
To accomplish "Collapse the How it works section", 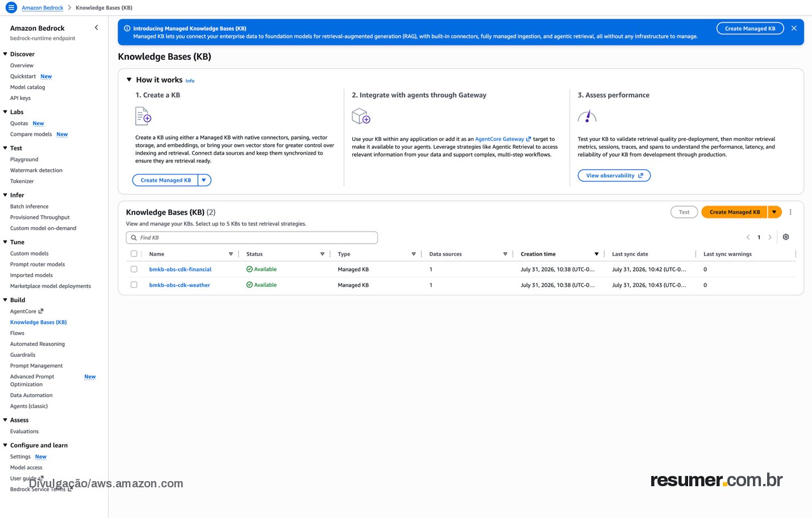I will pos(129,80).
